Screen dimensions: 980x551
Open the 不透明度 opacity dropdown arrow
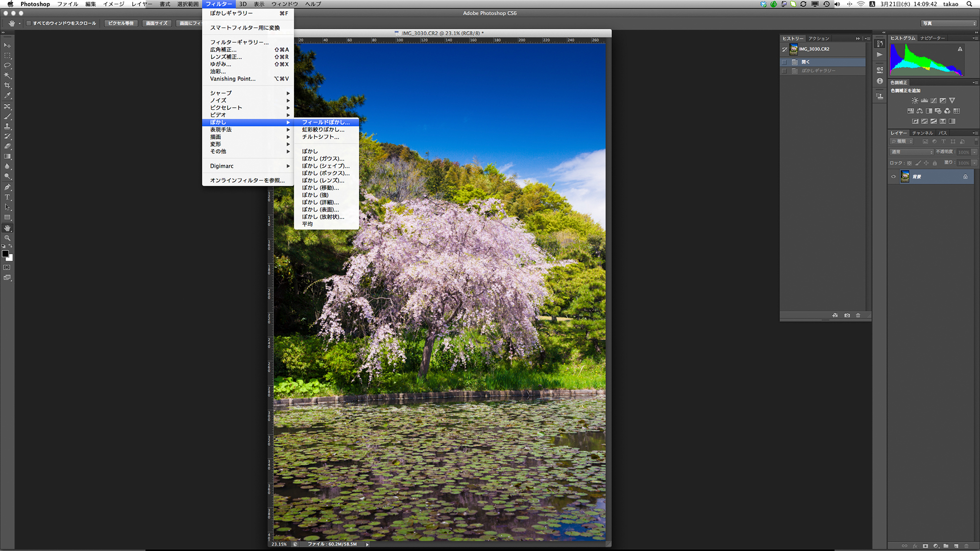974,152
